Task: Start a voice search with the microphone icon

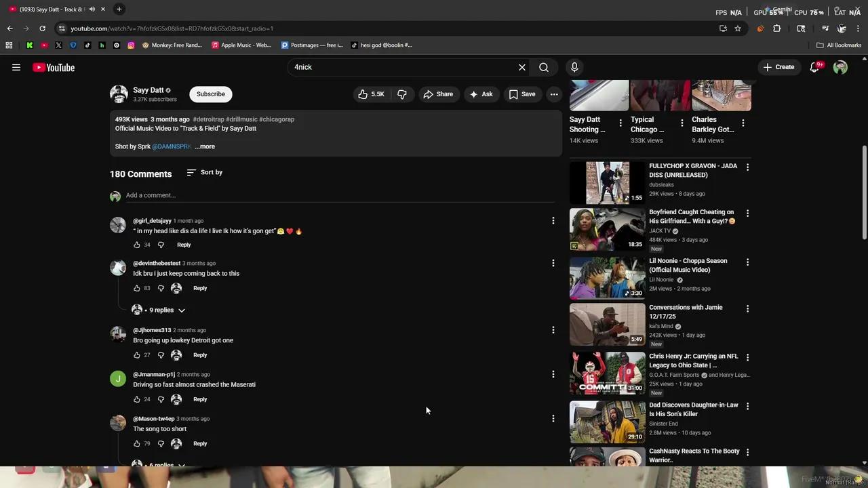Action: [574, 67]
